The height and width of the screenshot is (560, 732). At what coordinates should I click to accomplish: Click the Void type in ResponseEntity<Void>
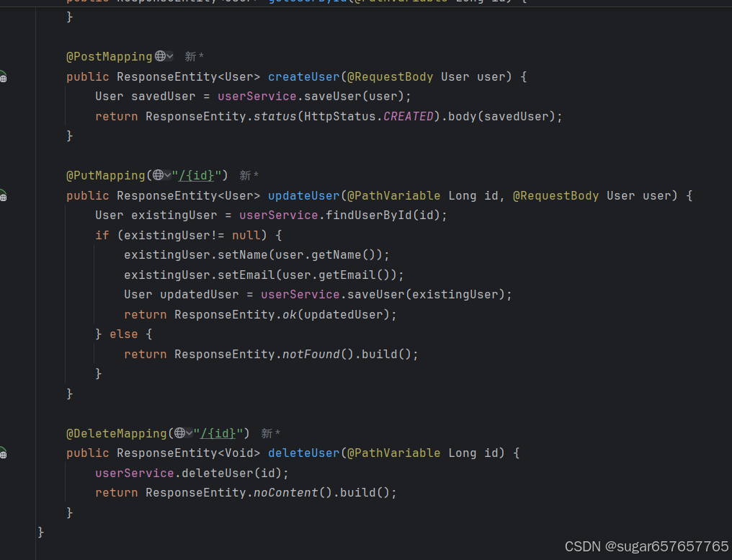pos(239,453)
